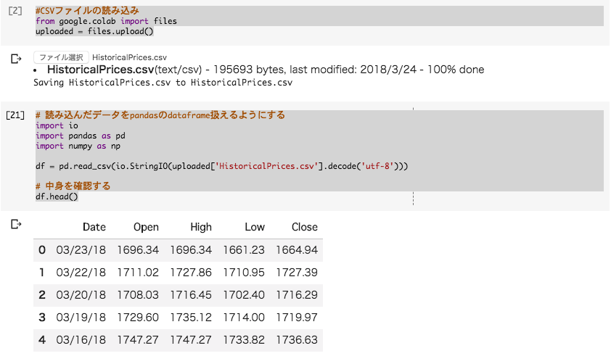This screenshot has width=611, height=364.
Task: Click the comment 中身を確認する
Action: 73,186
